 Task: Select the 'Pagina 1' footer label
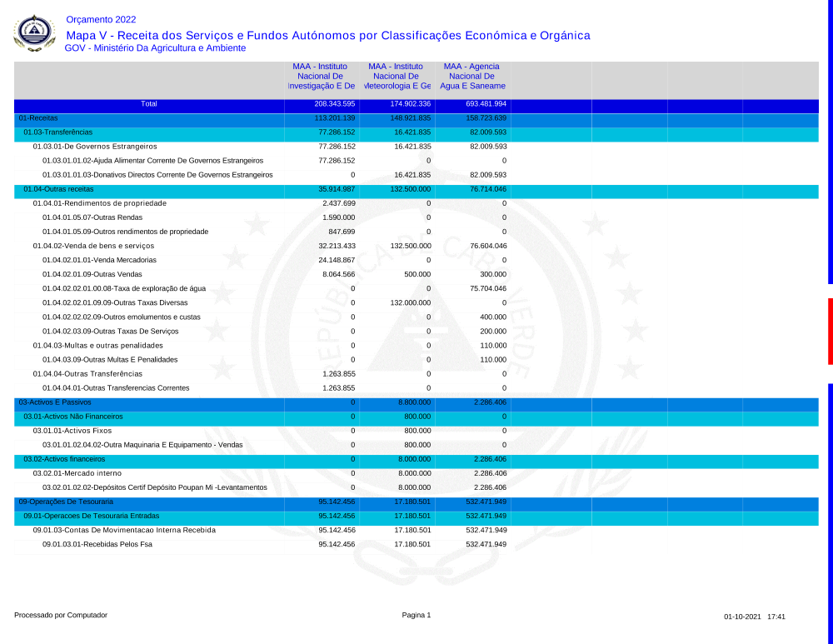pos(416,616)
